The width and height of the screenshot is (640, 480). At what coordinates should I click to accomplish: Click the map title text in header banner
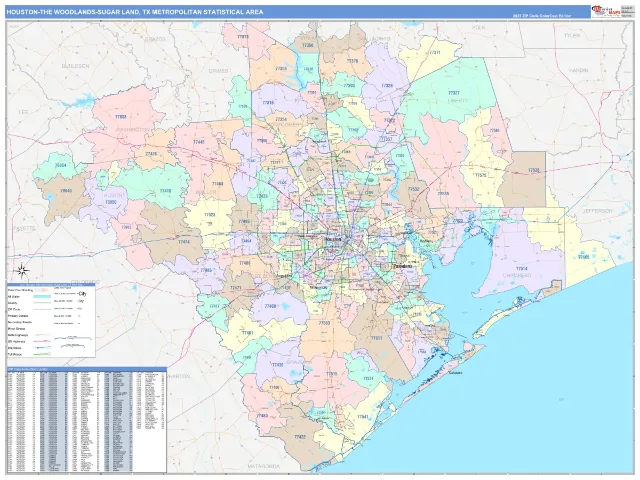point(135,12)
